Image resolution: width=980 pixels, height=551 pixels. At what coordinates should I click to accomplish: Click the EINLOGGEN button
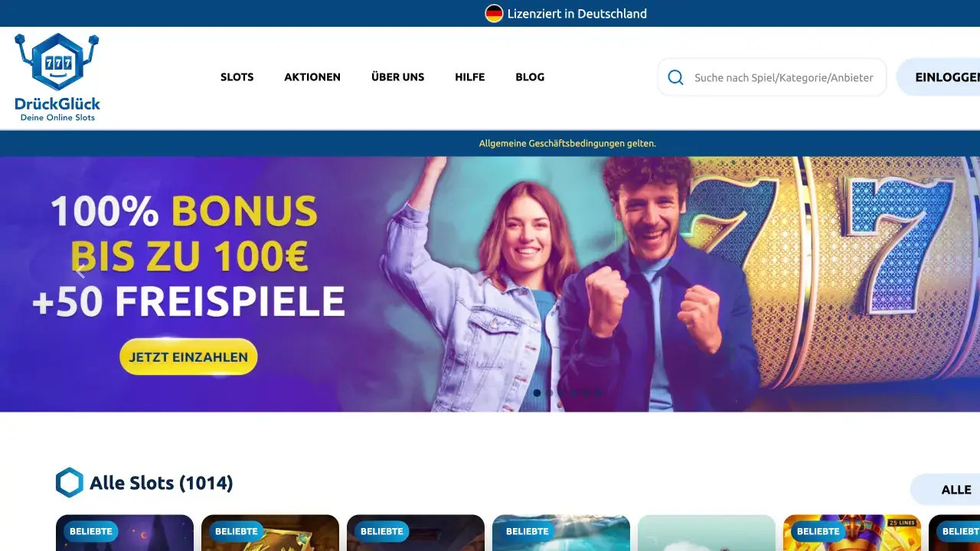coord(939,77)
